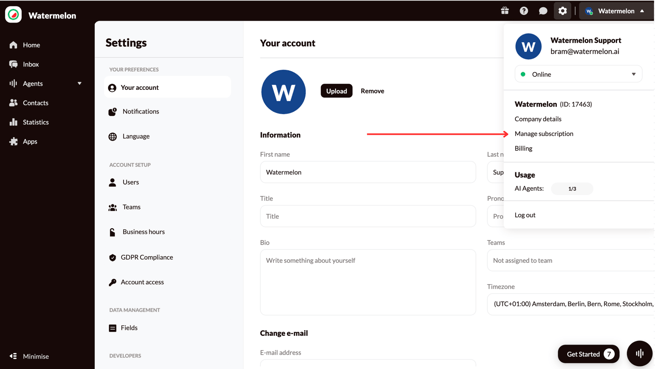655x369 pixels.
Task: Select Your account settings tab
Action: 168,87
